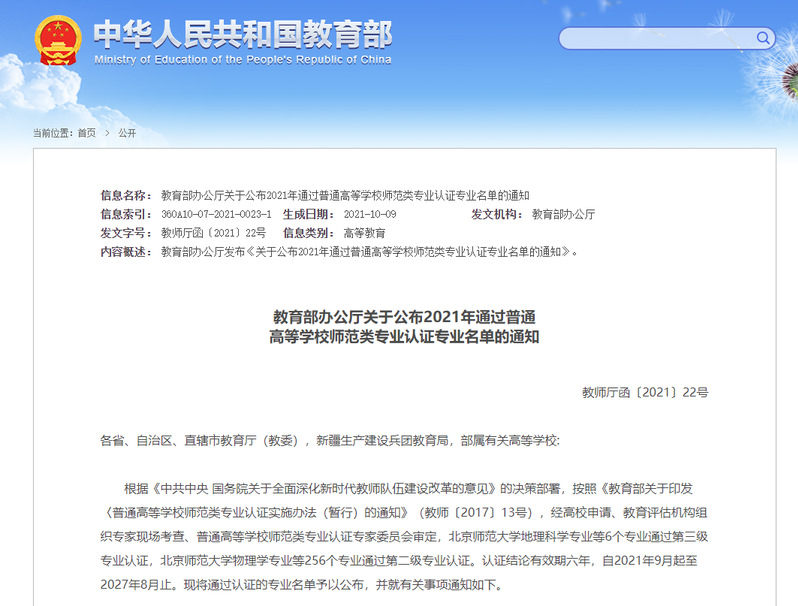
Task: Click the 高等教育 information category value
Action: tap(364, 233)
